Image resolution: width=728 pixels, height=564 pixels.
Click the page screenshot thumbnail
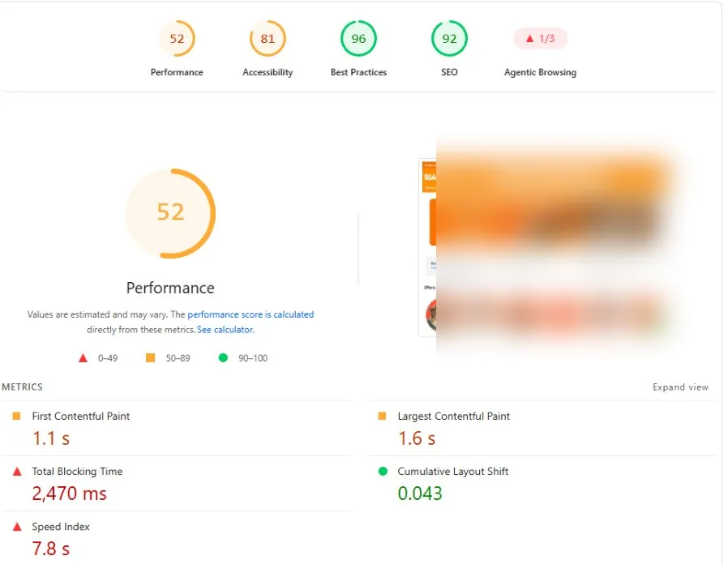click(x=543, y=247)
